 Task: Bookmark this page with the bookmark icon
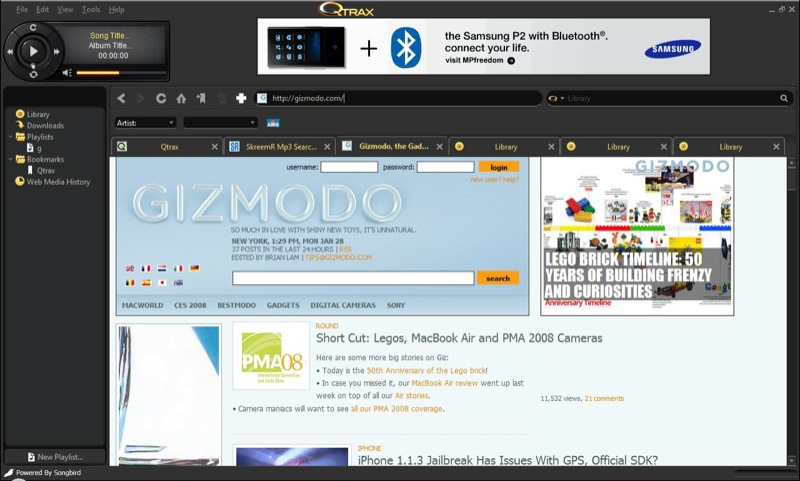[201, 98]
